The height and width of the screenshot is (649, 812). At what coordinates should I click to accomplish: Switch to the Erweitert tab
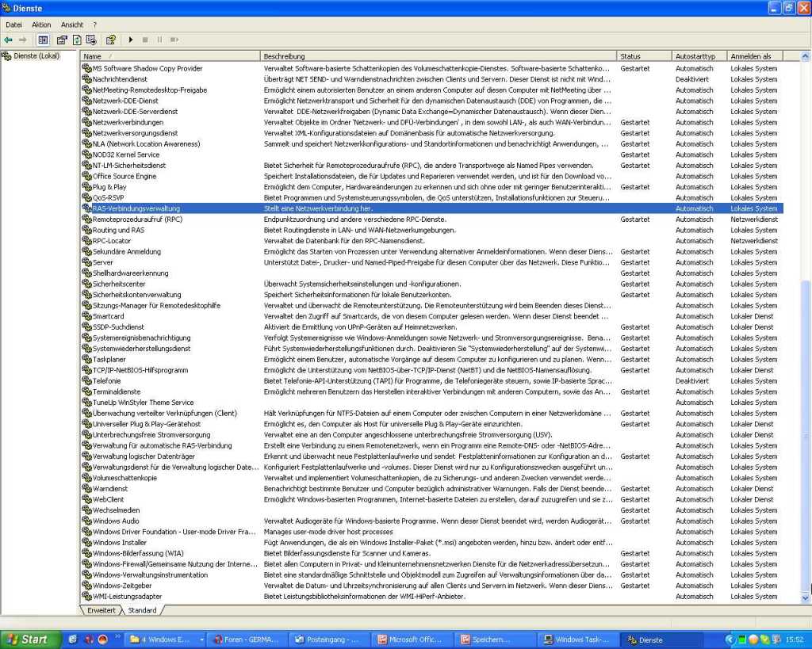[101, 610]
